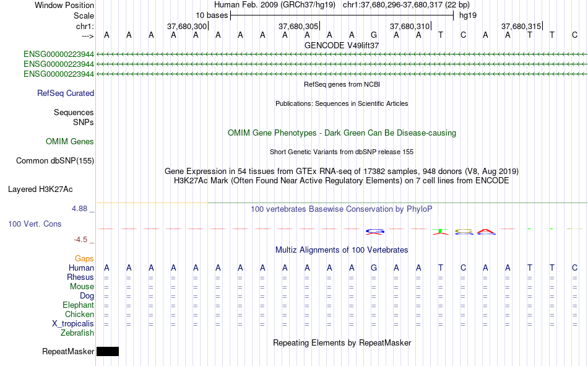Viewport: 588px width, 366px height.
Task: Click OMIM Gene Phenotypes track title
Action: click(342, 133)
